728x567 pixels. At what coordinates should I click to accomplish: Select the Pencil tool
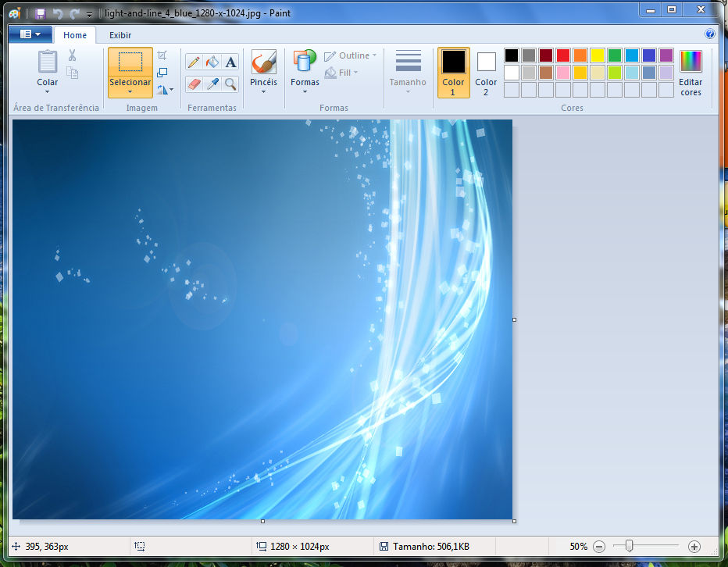(194, 61)
